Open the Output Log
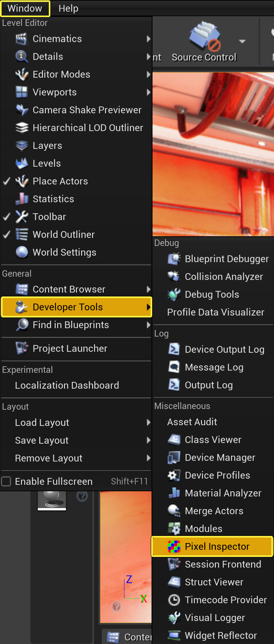 pos(208,385)
